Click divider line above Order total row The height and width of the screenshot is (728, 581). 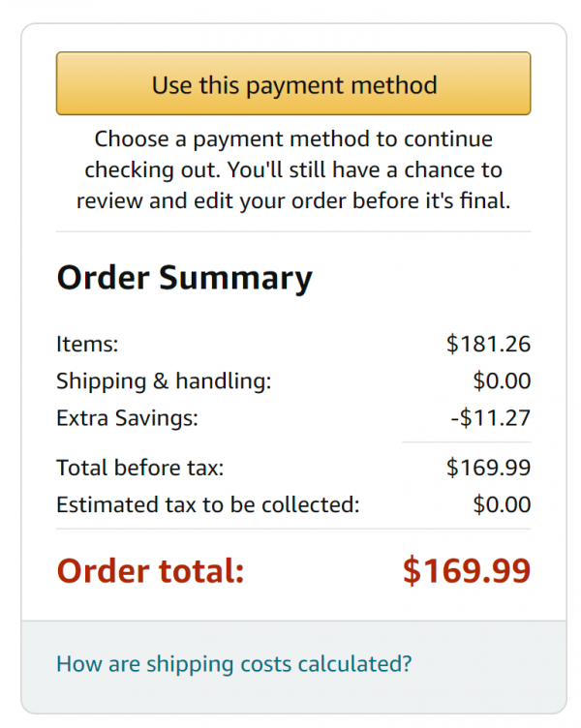pyautogui.click(x=293, y=529)
